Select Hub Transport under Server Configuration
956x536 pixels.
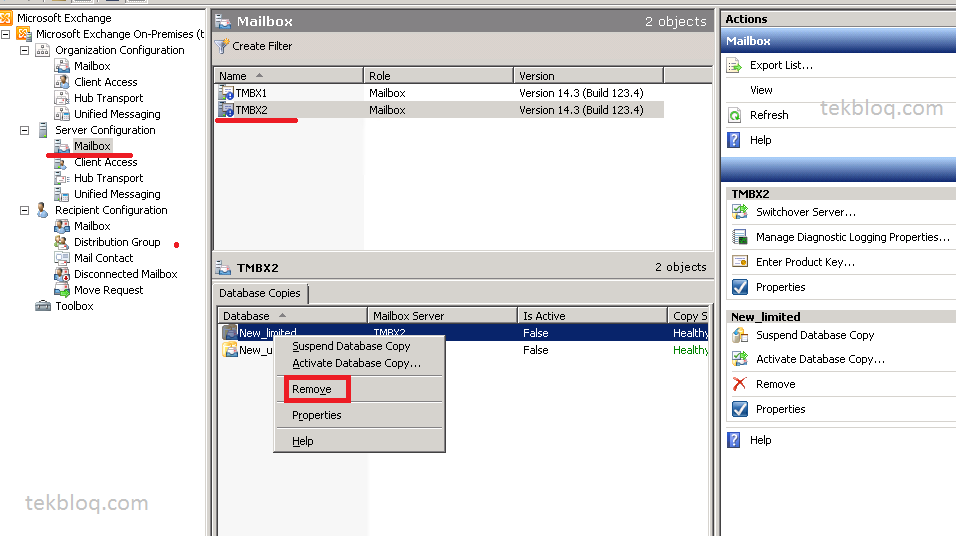[109, 178]
